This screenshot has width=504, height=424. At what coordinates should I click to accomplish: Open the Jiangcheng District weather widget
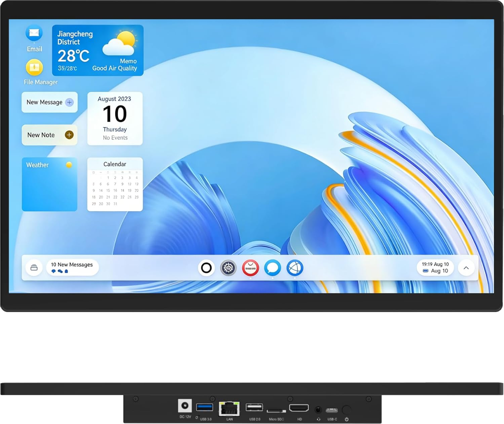(x=98, y=50)
